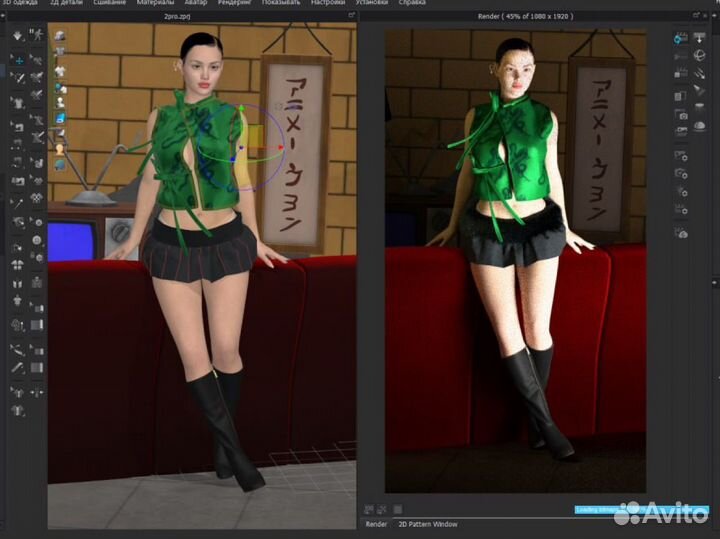Click the sewing machine tool icon
The image size is (720, 539).
[x=17, y=126]
